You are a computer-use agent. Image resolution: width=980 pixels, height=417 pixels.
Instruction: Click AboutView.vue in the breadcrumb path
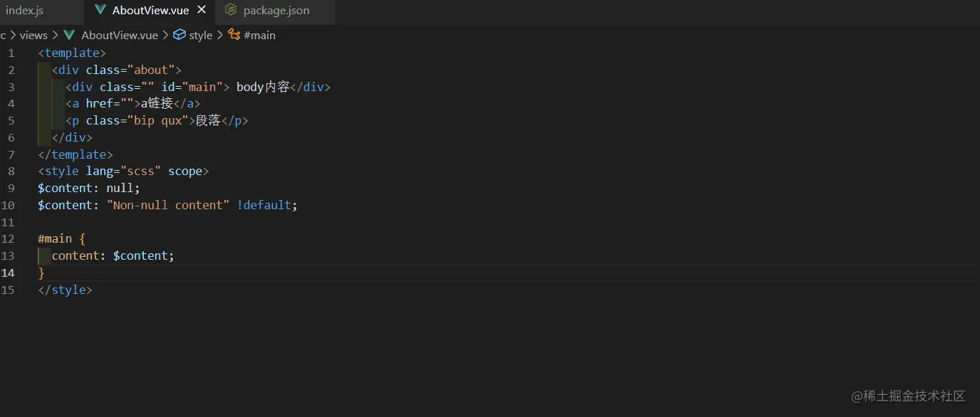point(118,35)
